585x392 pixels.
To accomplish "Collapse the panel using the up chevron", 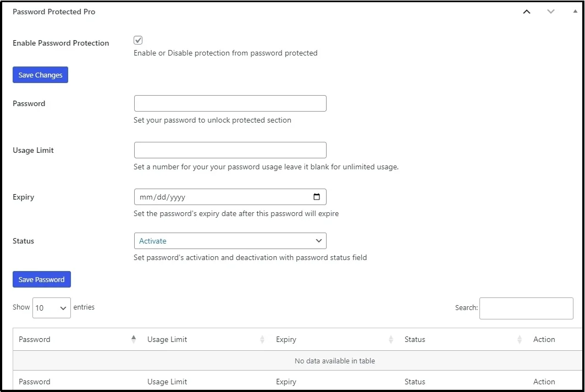I will click(x=526, y=11).
